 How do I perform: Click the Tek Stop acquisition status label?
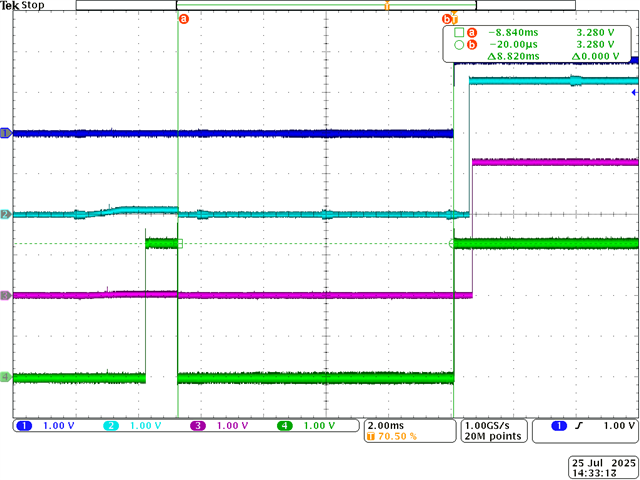coord(23,6)
